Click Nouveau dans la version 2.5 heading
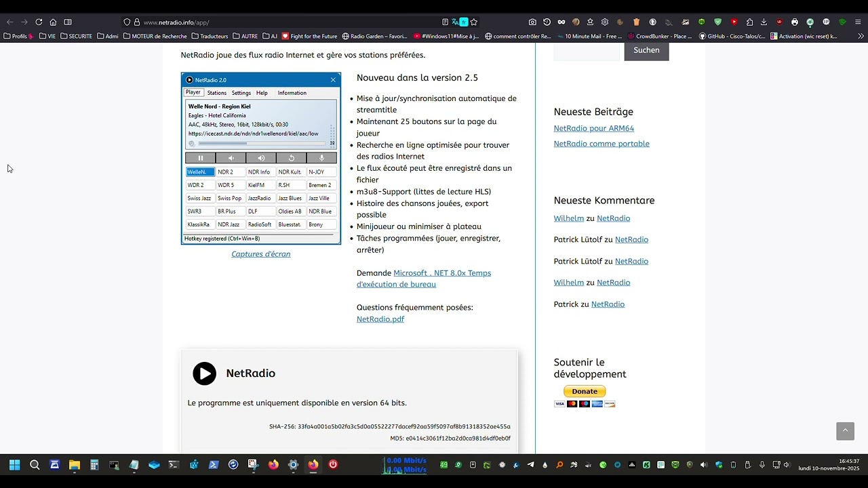The image size is (868, 488). (417, 78)
